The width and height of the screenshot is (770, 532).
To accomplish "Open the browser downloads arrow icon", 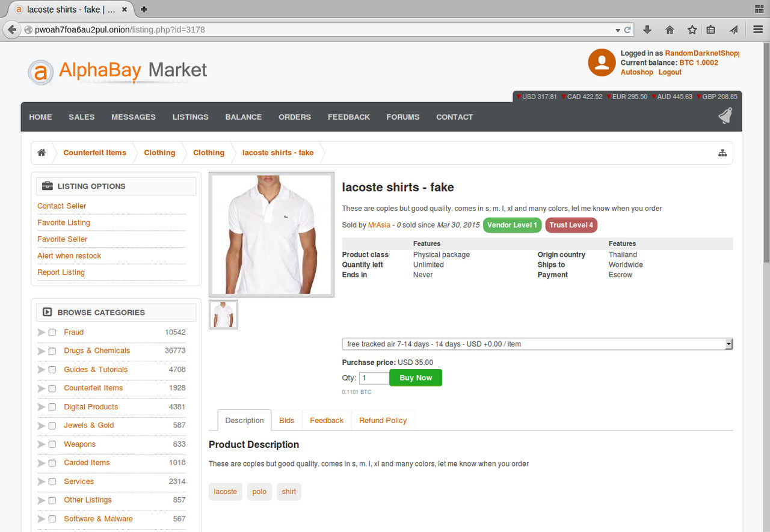I will click(x=647, y=29).
